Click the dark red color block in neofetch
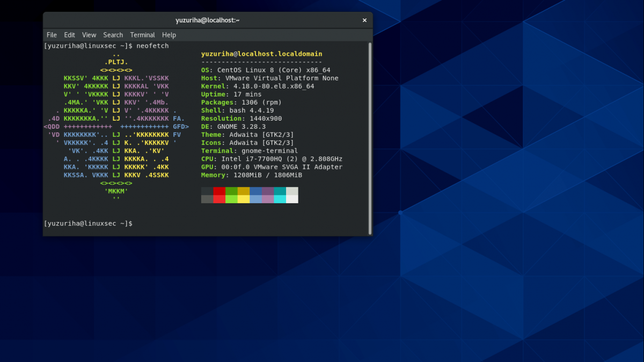Image resolution: width=644 pixels, height=362 pixels. (x=219, y=191)
